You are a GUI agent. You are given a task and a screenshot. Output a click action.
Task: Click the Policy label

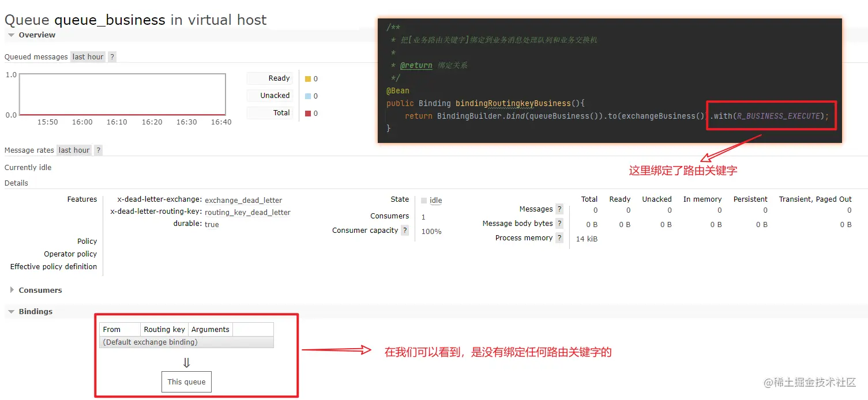coord(87,241)
